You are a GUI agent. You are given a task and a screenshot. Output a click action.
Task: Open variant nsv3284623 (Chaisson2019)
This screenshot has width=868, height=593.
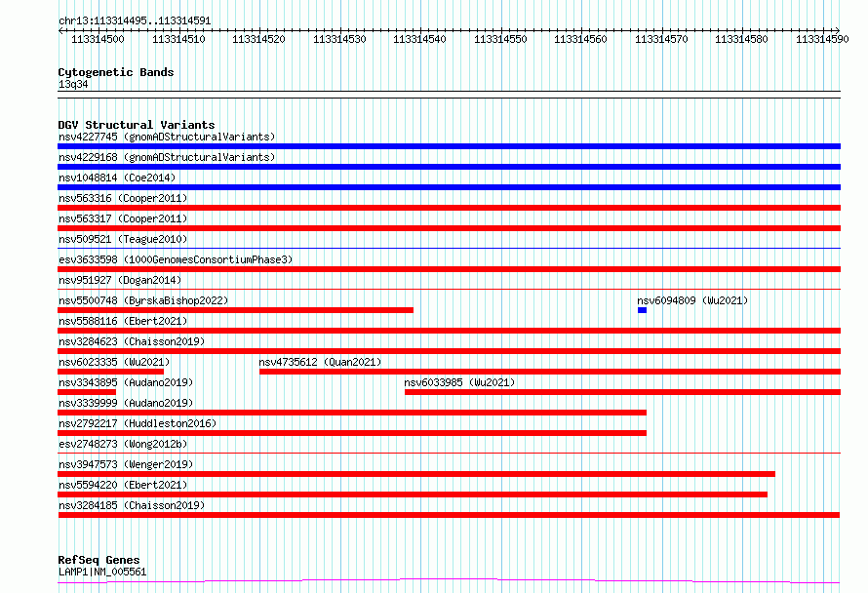coord(132,341)
